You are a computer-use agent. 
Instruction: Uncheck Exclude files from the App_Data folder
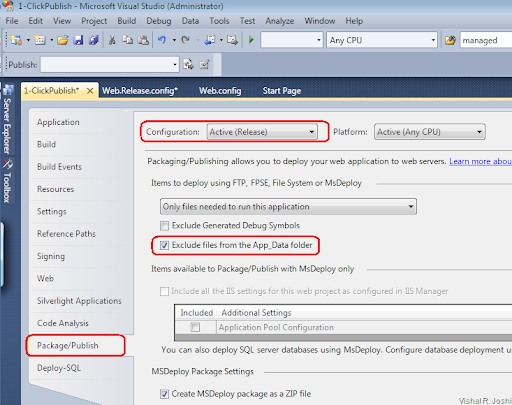[164, 246]
